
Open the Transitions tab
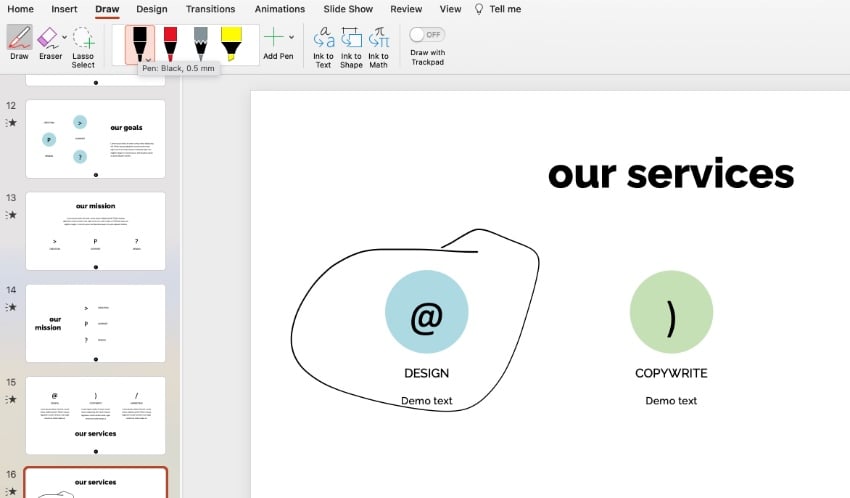211,9
